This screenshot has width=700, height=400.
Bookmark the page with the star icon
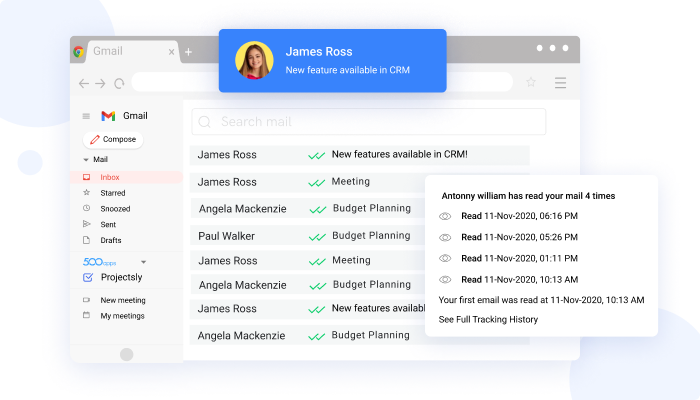531,82
